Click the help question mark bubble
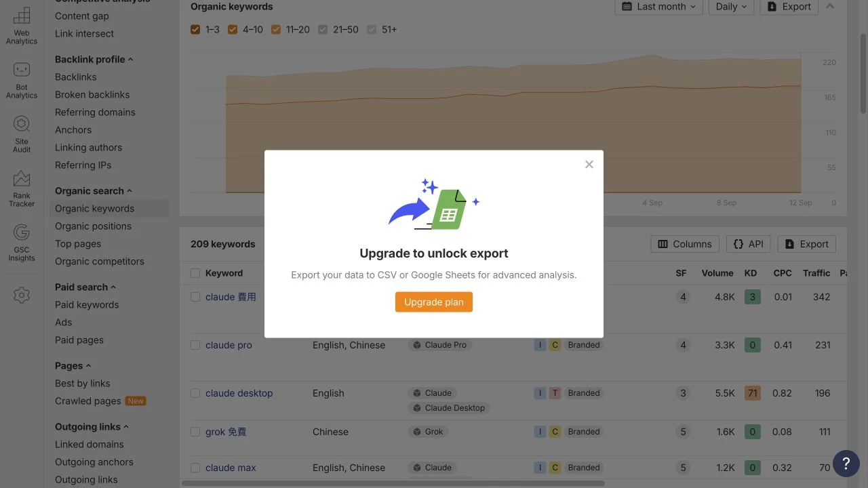This screenshot has width=868, height=488. click(x=846, y=464)
